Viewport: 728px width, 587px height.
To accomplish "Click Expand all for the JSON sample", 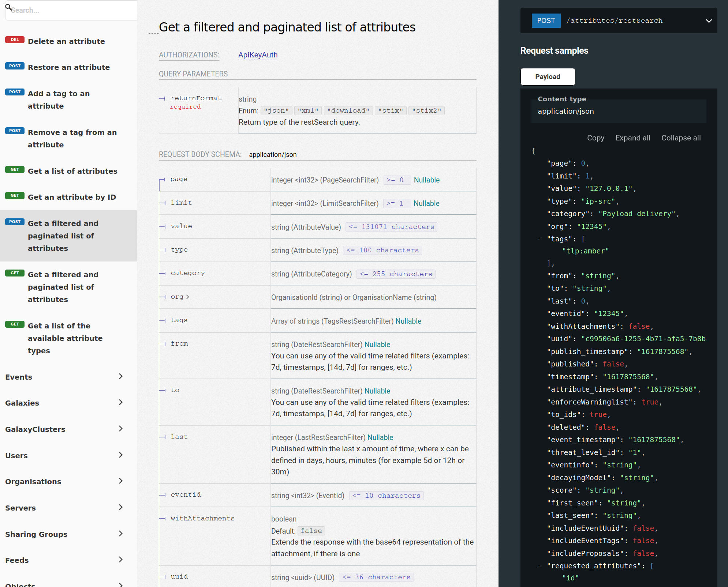I will pyautogui.click(x=632, y=138).
